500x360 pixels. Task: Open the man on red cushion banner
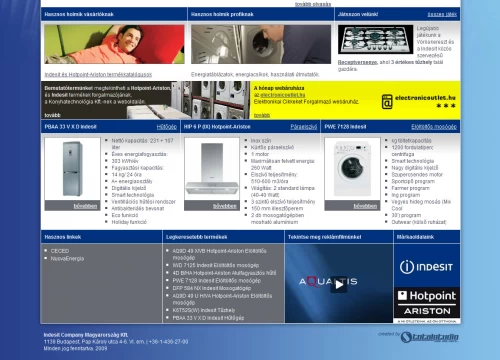(114, 44)
